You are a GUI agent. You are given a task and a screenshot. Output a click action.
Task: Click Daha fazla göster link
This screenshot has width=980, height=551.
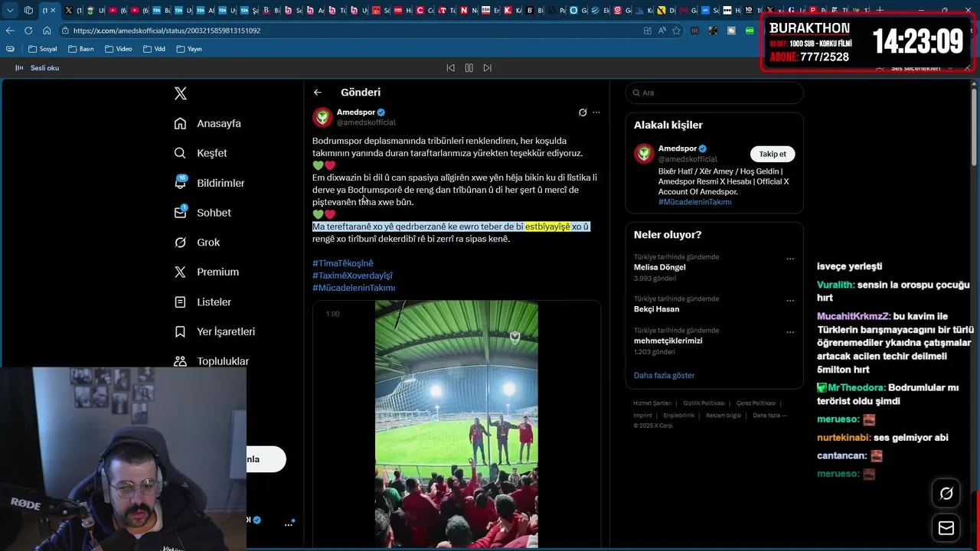coord(664,376)
